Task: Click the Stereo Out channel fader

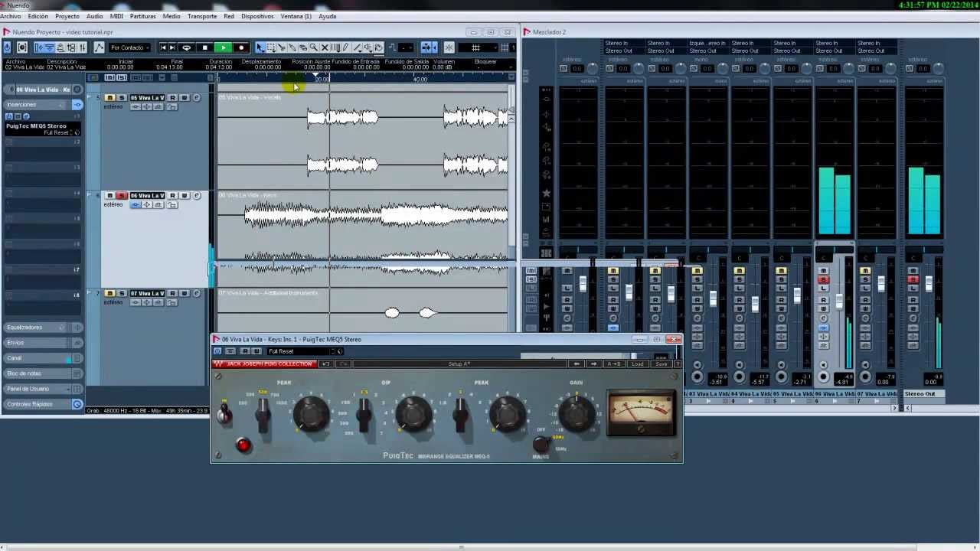Action: pos(929,285)
